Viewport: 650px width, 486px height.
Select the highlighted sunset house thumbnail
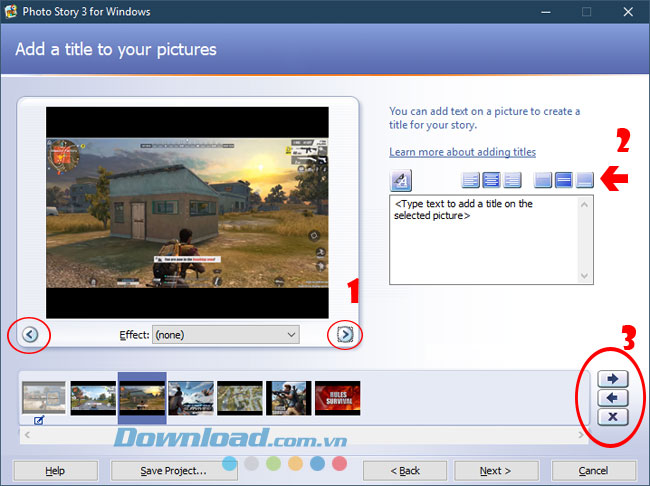point(142,398)
